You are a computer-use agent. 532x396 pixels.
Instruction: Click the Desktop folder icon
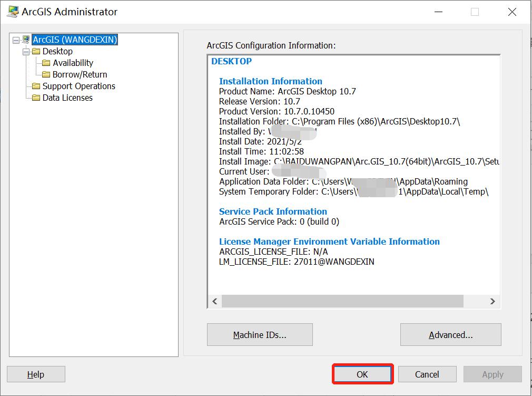pos(36,51)
